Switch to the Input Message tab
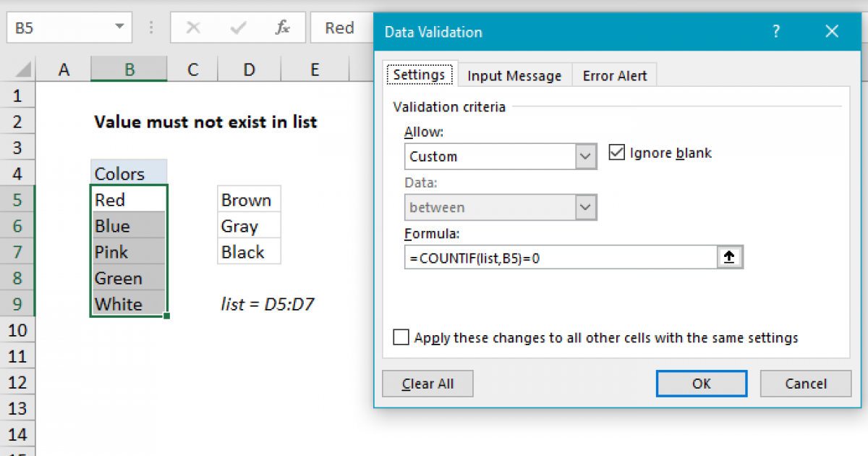 click(514, 75)
